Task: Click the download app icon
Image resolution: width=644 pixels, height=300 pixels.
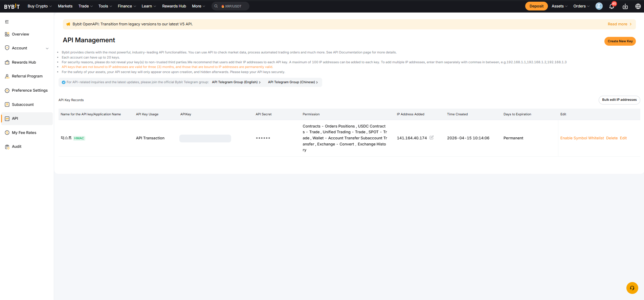Action: 625,6
